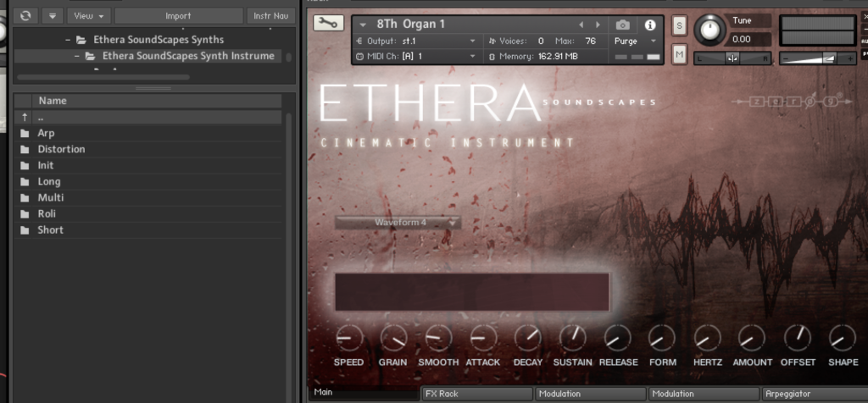Click the RELEASE knob
The width and height of the screenshot is (868, 403).
pos(618,339)
